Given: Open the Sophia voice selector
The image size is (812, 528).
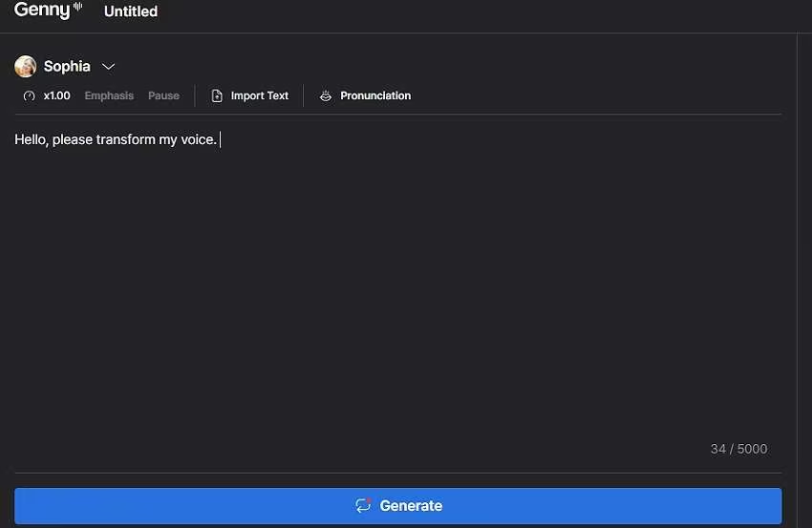Looking at the screenshot, I should (x=67, y=66).
